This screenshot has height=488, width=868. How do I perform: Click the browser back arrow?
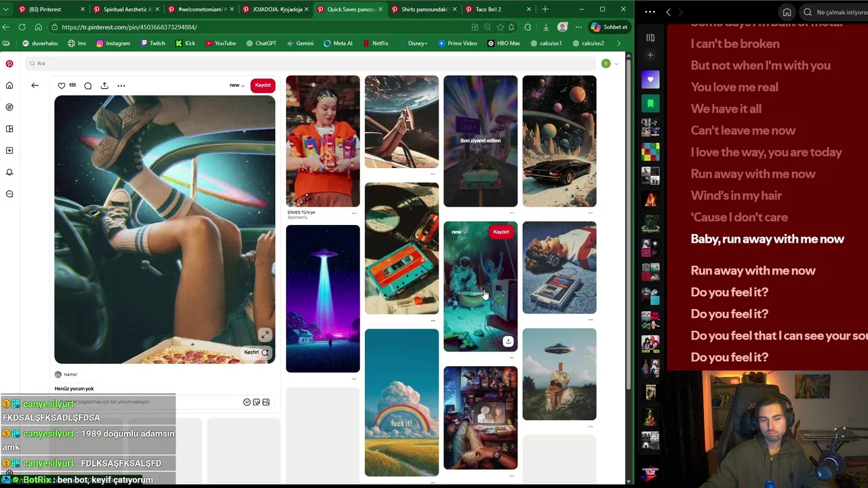pos(6,27)
